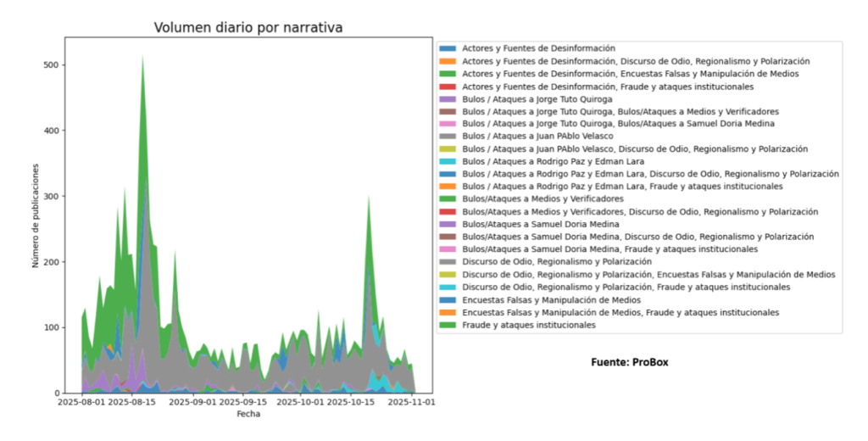Click the swatch for 'Bulos / Ataques a Rodrigo Paz y Edman Lara'
Screen dimensions: 868x441
point(449,161)
